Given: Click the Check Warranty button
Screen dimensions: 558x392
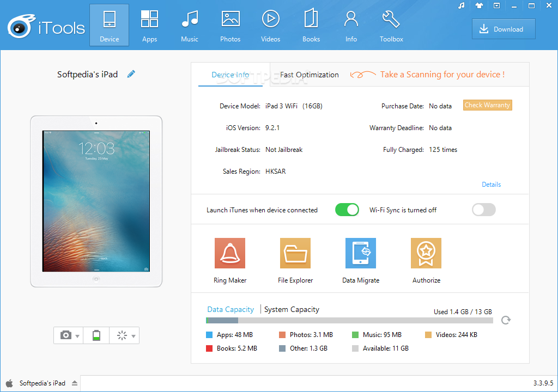Looking at the screenshot, I should (x=487, y=105).
